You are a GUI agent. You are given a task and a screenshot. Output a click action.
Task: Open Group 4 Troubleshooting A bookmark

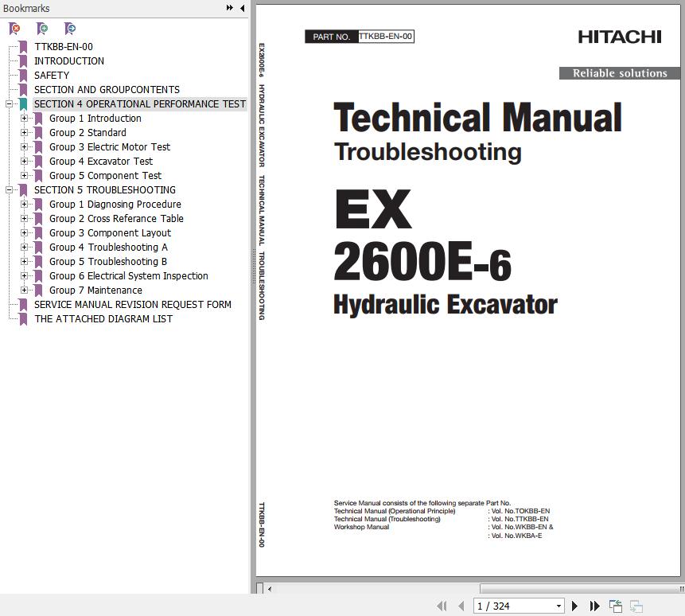(108, 248)
